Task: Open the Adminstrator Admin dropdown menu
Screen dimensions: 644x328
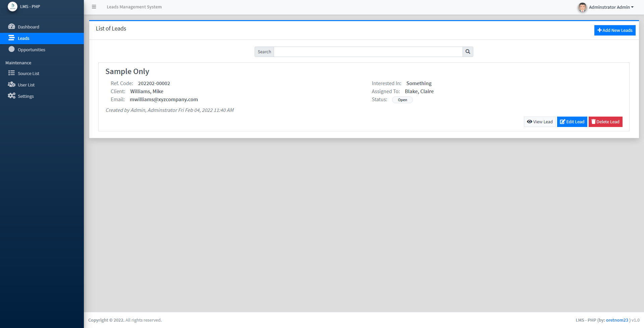Action: click(611, 7)
